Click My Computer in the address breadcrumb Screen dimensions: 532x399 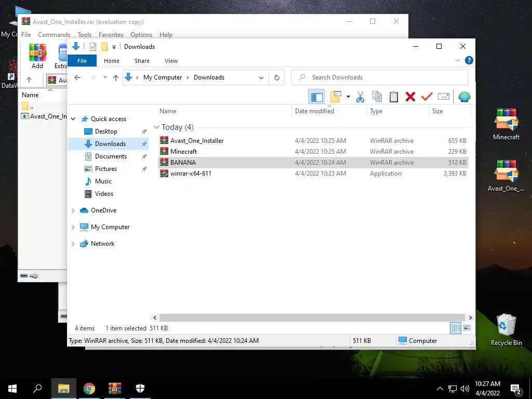coord(163,77)
